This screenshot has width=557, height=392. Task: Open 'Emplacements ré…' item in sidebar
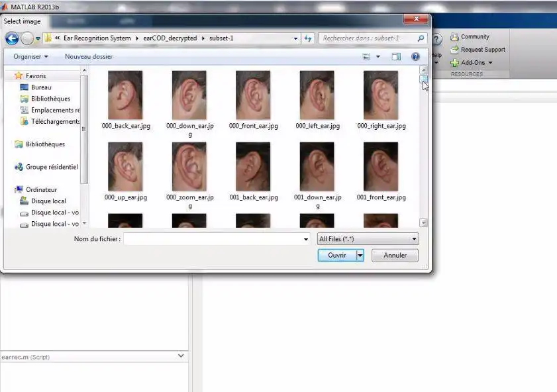tap(55, 110)
